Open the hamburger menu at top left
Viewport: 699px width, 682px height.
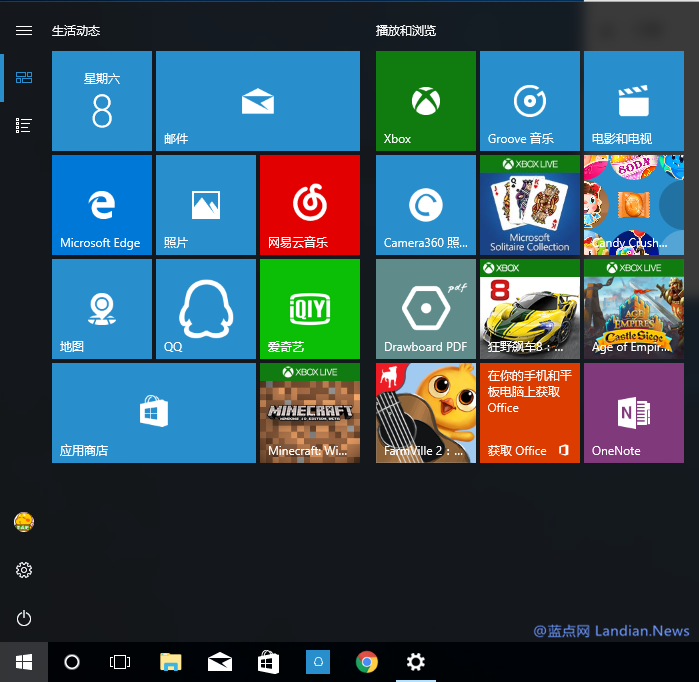(x=24, y=30)
